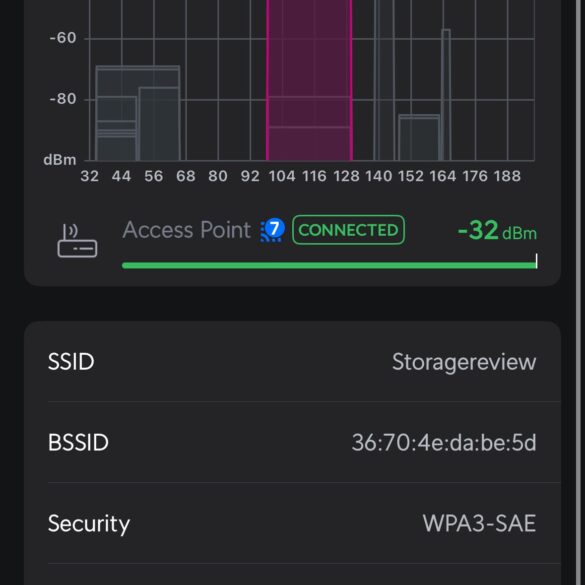Tap the Storagereview network name
Viewport: 585px width, 585px height.
tap(464, 362)
